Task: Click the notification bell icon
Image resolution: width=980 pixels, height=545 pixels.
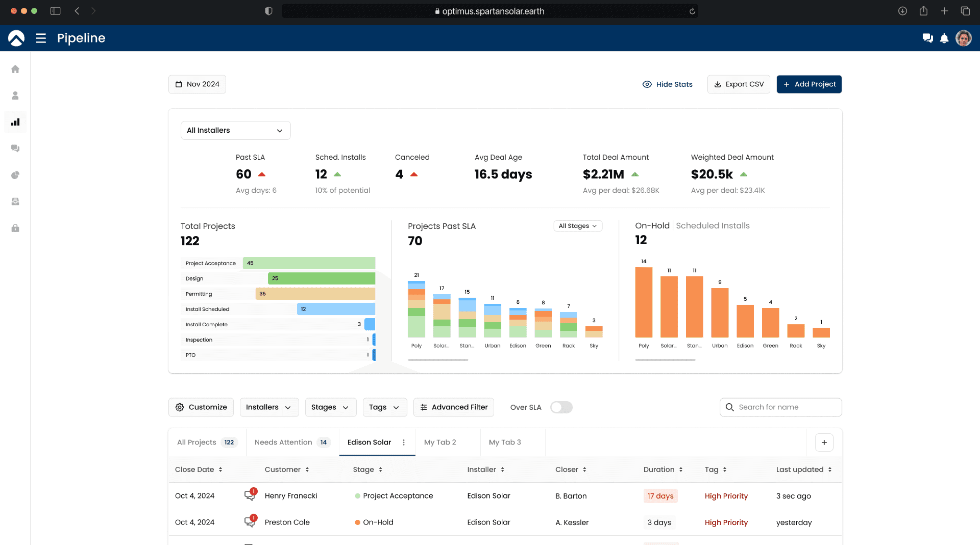Action: 944,38
